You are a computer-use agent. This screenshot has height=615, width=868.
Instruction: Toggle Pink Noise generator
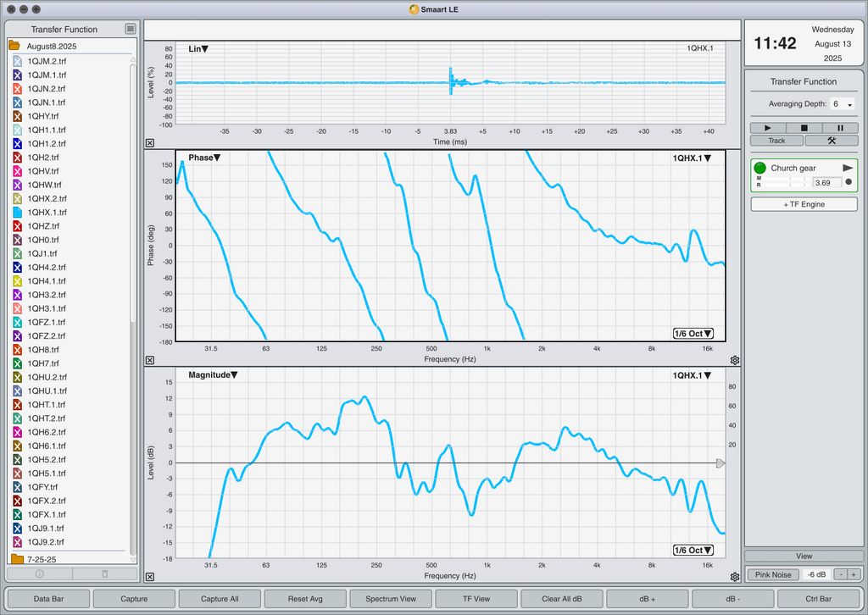[x=773, y=574]
